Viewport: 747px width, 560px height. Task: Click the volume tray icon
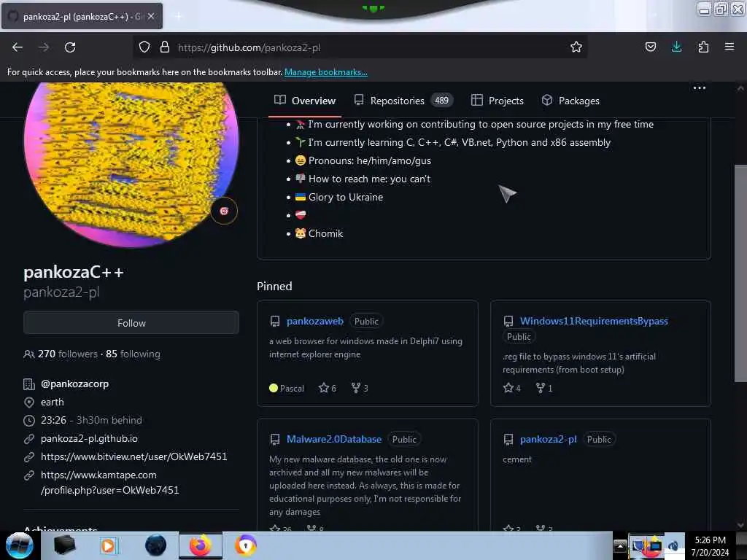point(673,546)
